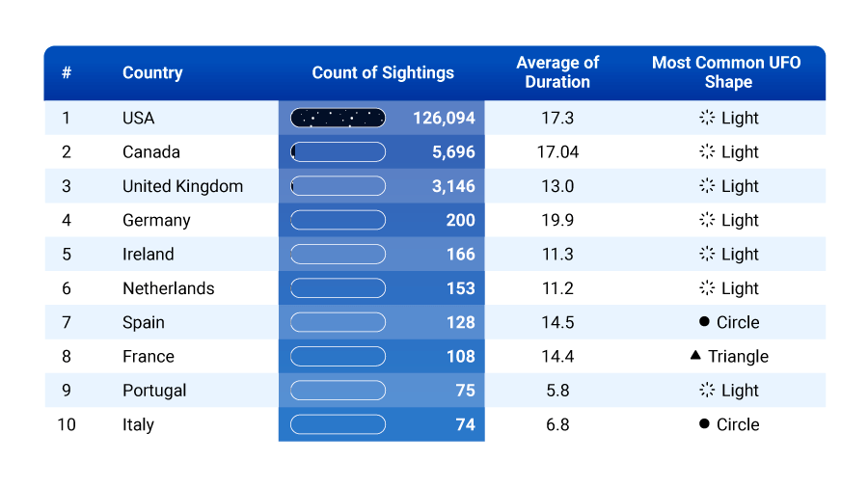Viewport: 868px width, 488px height.
Task: Click the Circle icon in Italy row
Action: (705, 424)
